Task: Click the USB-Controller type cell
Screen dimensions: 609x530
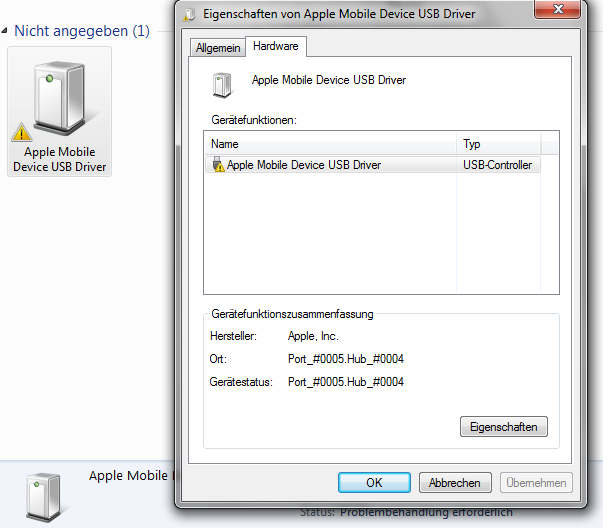Action: [x=497, y=165]
